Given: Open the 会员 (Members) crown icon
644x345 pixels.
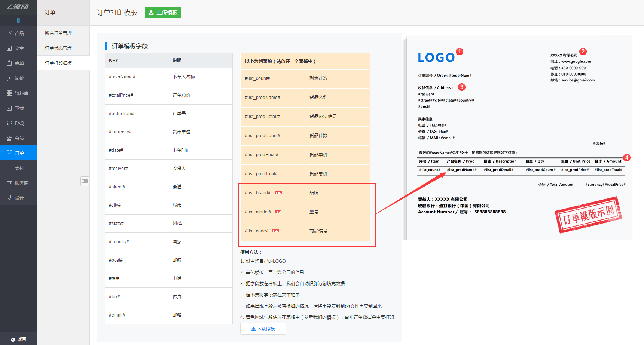Looking at the screenshot, I should (x=9, y=138).
